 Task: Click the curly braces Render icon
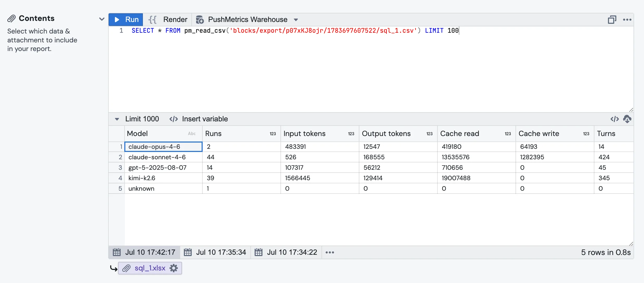(153, 20)
